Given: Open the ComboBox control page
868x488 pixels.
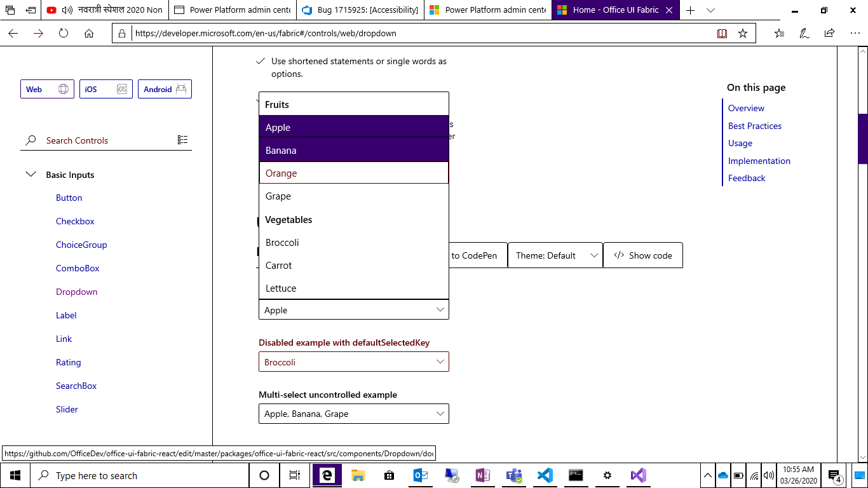Looking at the screenshot, I should pos(78,268).
